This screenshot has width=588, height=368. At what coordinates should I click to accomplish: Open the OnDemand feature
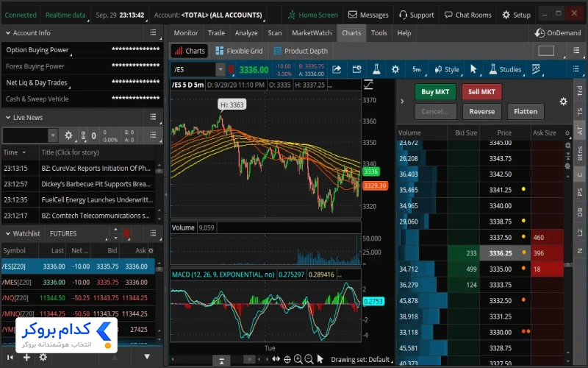click(558, 33)
